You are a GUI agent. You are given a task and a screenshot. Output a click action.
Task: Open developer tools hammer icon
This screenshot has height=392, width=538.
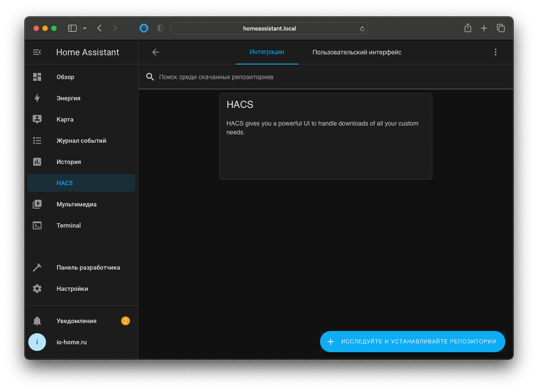(x=37, y=267)
